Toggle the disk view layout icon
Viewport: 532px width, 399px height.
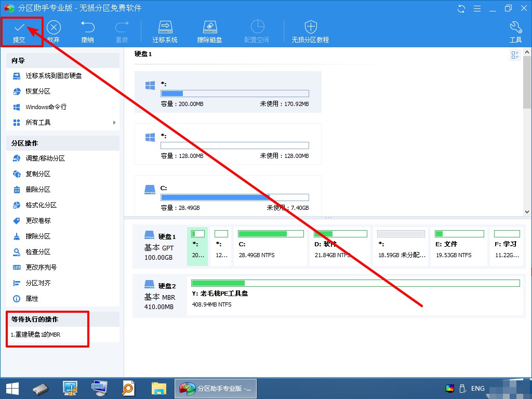pos(515,55)
